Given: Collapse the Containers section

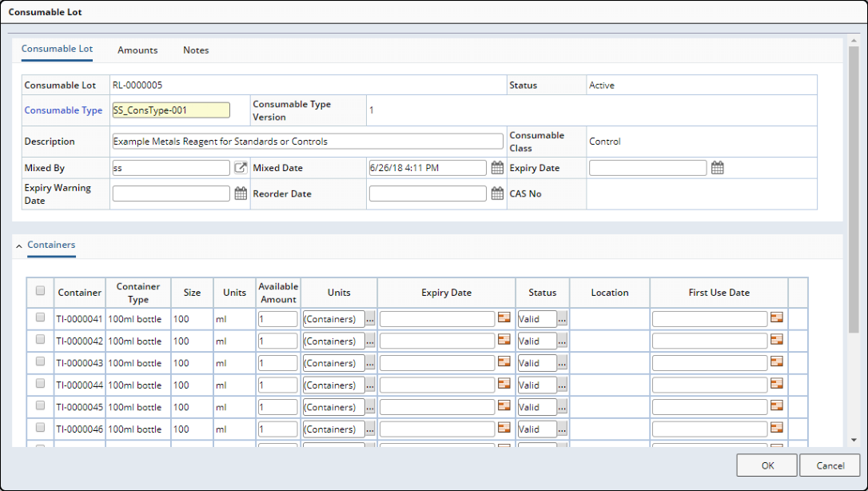Looking at the screenshot, I should [19, 245].
